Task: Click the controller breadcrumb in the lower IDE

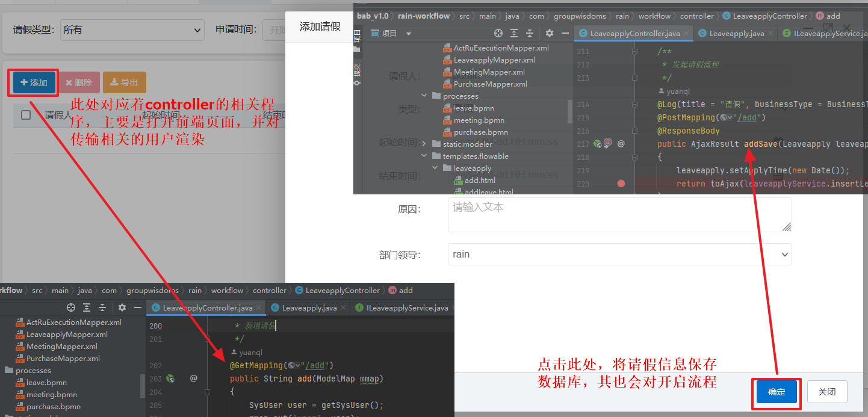Action: pyautogui.click(x=270, y=291)
